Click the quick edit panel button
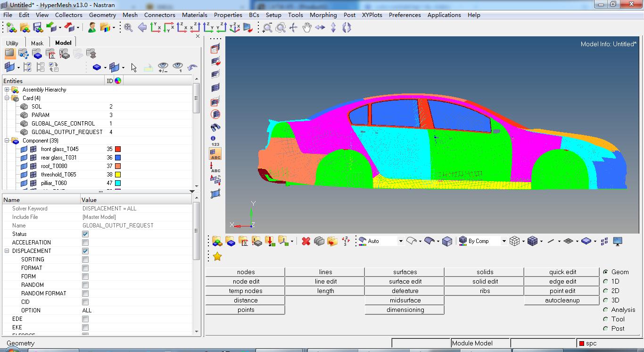This screenshot has width=644, height=352. (562, 272)
